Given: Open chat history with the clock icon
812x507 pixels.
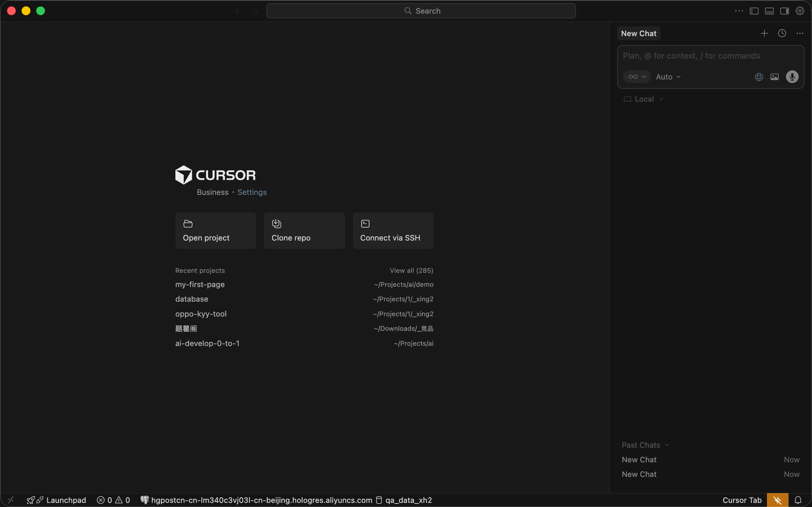Looking at the screenshot, I should 782,33.
